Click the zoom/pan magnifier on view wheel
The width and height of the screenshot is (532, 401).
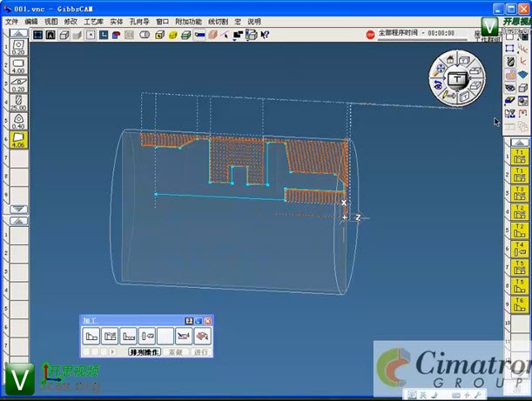(440, 69)
